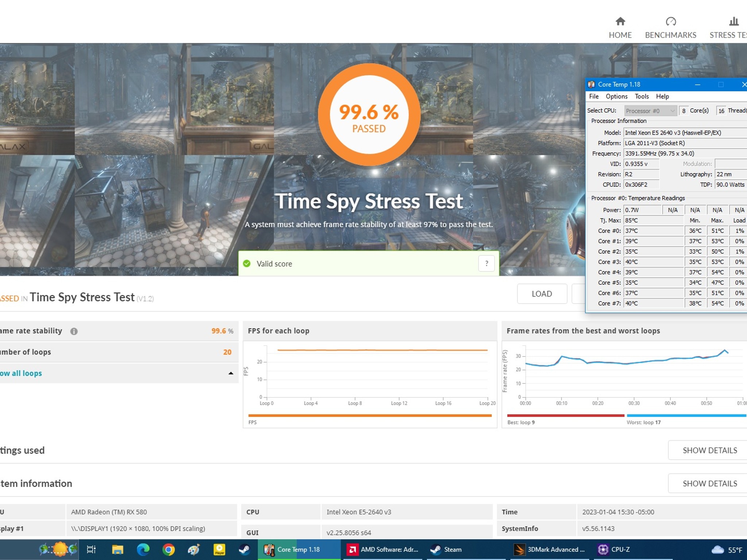Click the TDP 90.0 Watts value

(x=731, y=184)
